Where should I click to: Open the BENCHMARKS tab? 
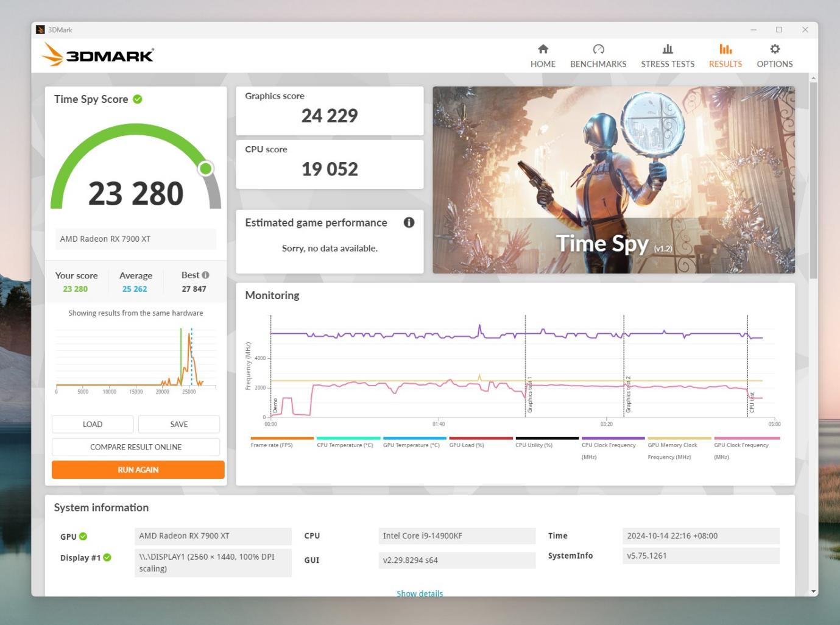(598, 56)
